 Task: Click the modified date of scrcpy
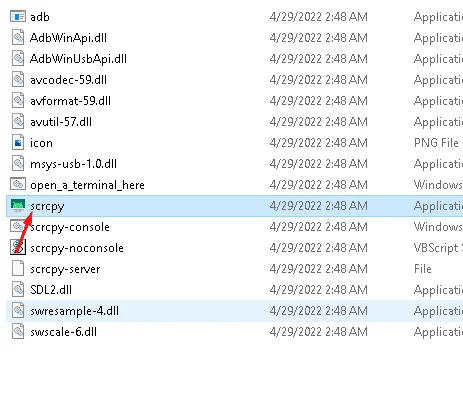point(319,206)
